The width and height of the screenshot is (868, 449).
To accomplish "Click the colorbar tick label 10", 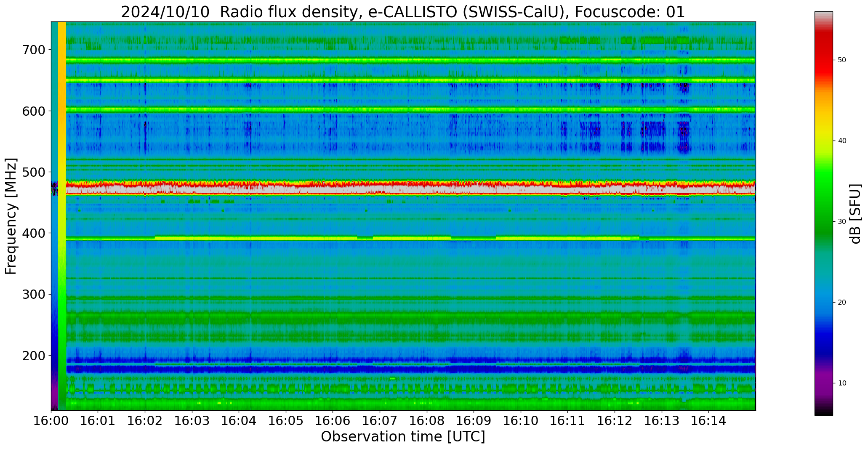I will point(842,383).
